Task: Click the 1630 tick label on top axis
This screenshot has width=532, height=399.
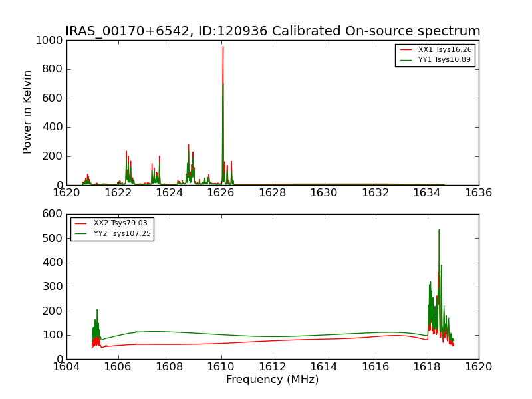Action: click(x=324, y=192)
